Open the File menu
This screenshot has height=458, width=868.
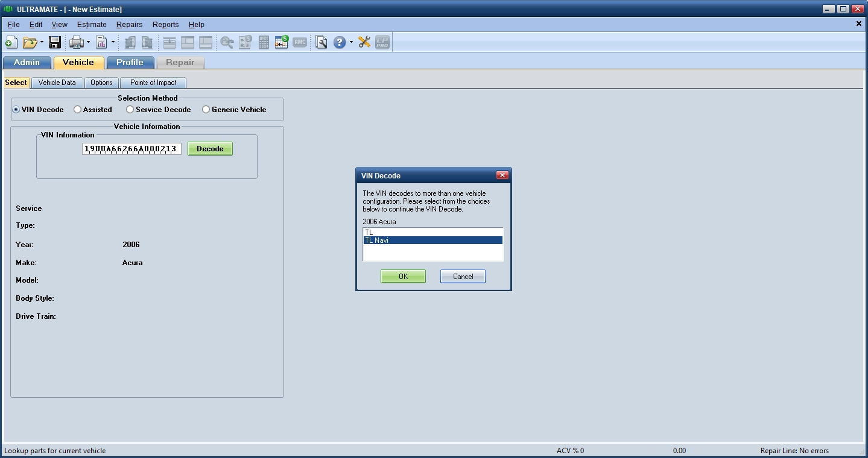click(x=14, y=25)
